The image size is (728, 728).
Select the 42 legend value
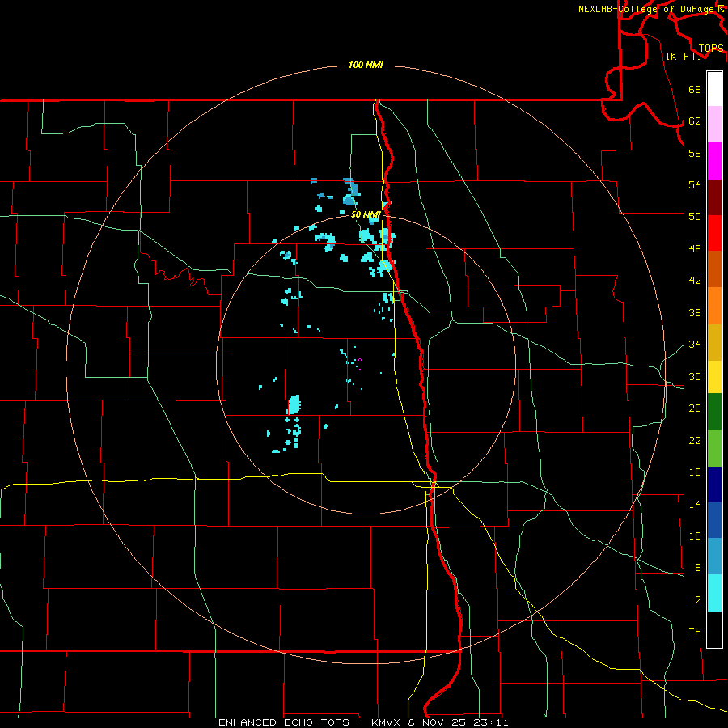click(695, 281)
